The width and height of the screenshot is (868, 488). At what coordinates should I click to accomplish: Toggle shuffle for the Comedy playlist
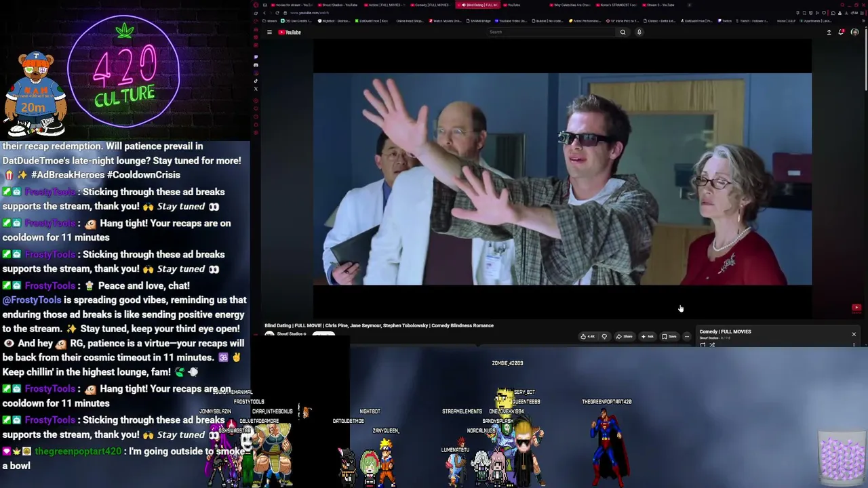click(x=712, y=345)
